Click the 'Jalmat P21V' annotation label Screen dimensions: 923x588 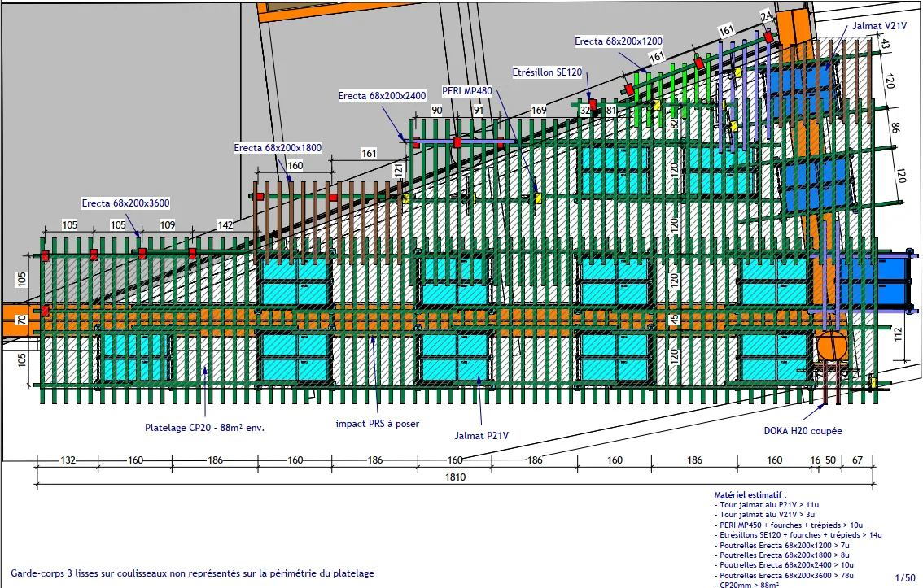(482, 436)
